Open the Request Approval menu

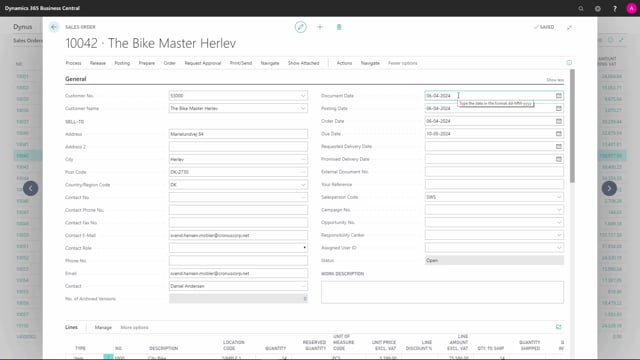[x=202, y=63]
